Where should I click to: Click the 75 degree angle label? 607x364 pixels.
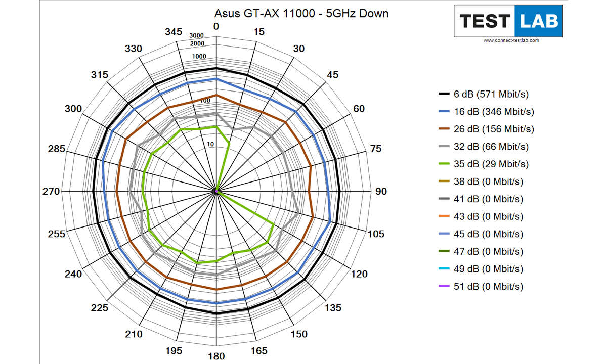376,149
